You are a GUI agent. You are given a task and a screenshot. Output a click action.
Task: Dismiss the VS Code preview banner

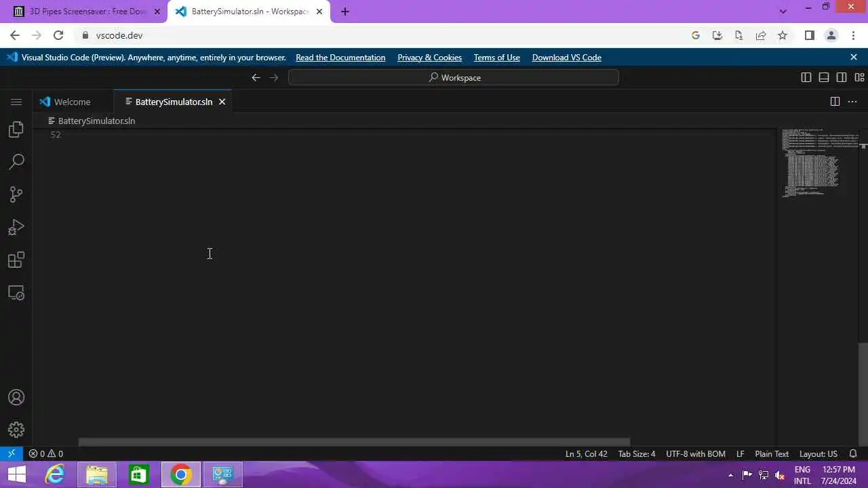click(x=854, y=58)
